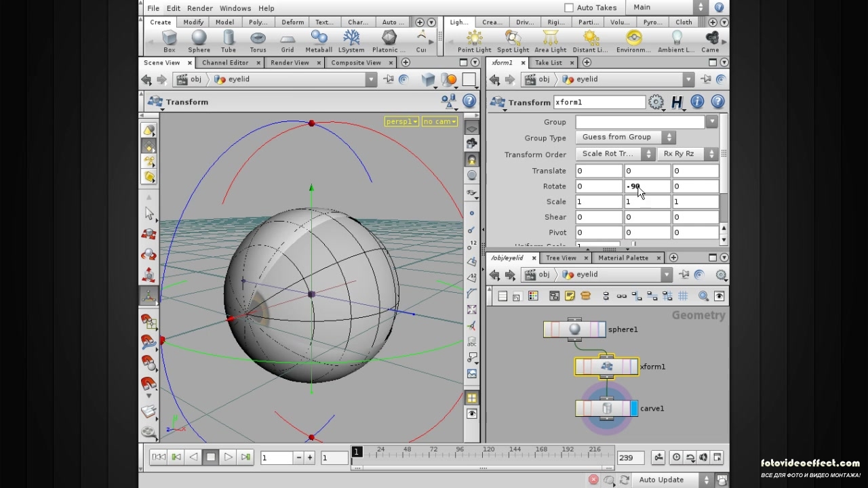This screenshot has height=488, width=868.
Task: Switch to Tree View tab
Action: 561,258
